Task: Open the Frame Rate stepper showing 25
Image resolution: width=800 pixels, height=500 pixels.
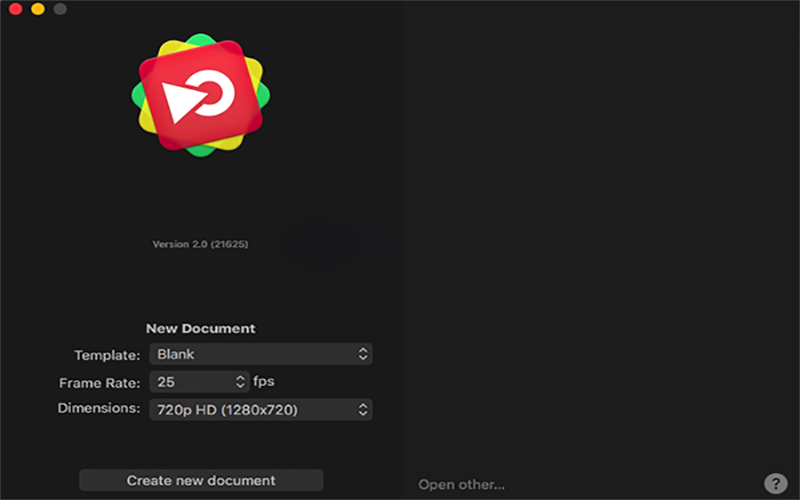Action: [199, 382]
